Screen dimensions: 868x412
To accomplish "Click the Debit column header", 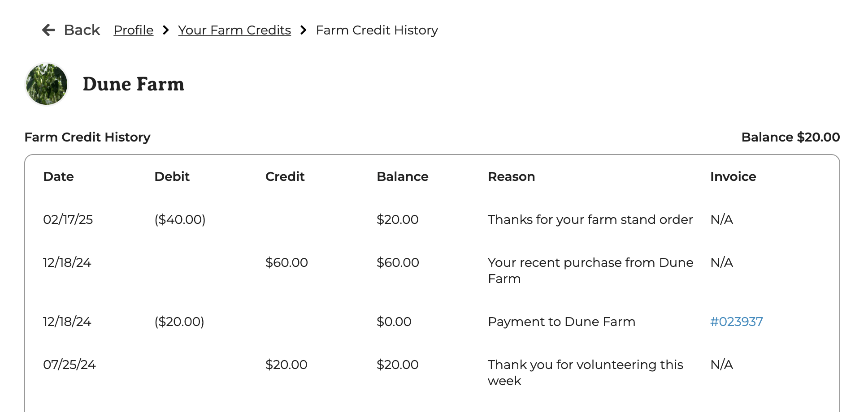I will coord(172,176).
